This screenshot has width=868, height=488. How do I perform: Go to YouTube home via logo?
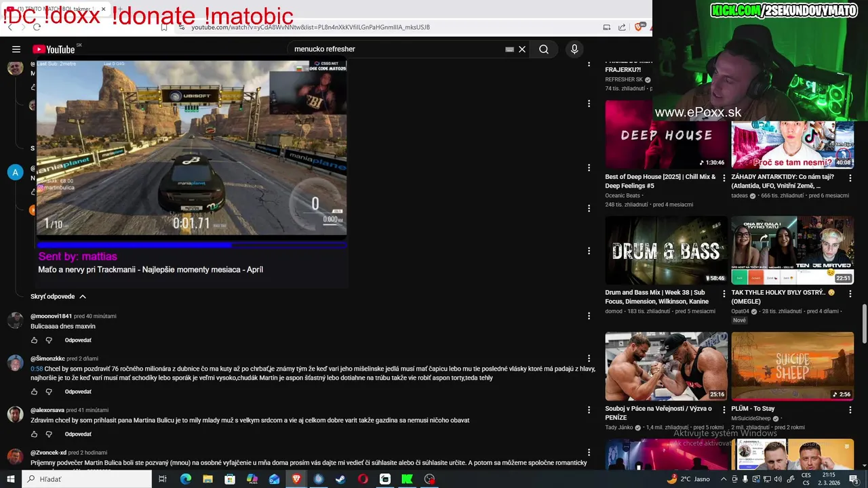pos(54,49)
